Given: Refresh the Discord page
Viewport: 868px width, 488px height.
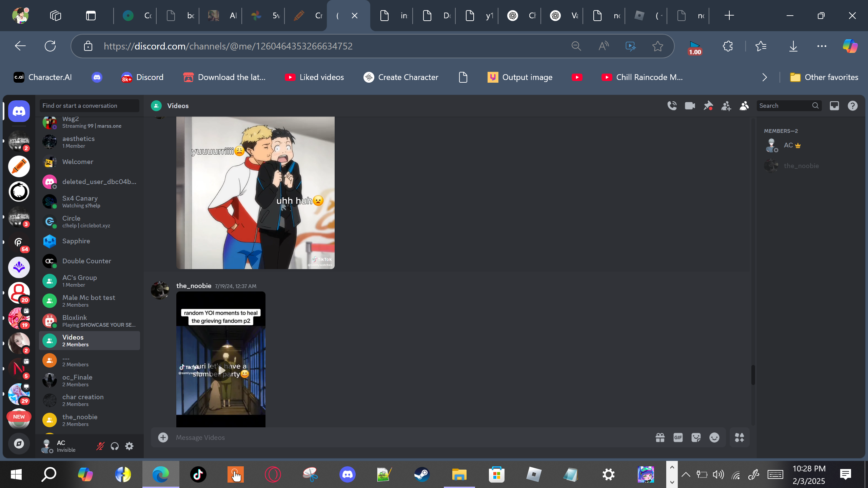Looking at the screenshot, I should click(50, 46).
